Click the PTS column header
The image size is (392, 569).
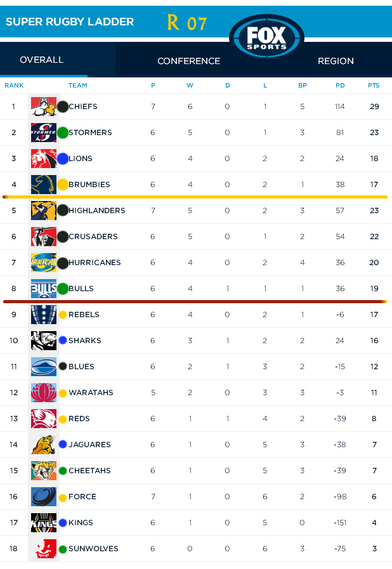tap(374, 85)
